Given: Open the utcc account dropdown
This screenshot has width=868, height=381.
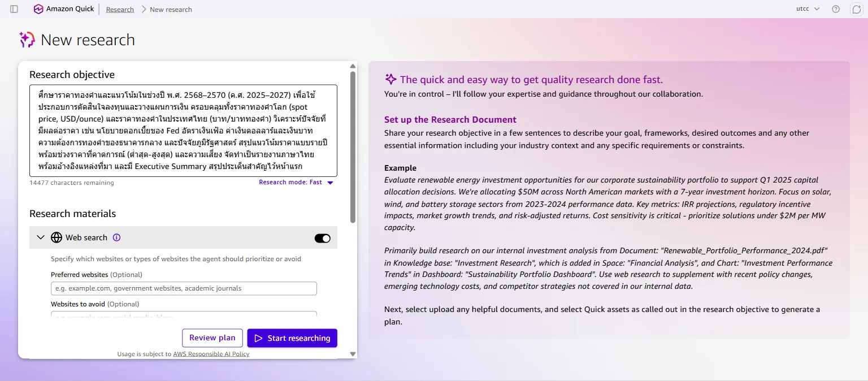Looking at the screenshot, I should pos(808,9).
